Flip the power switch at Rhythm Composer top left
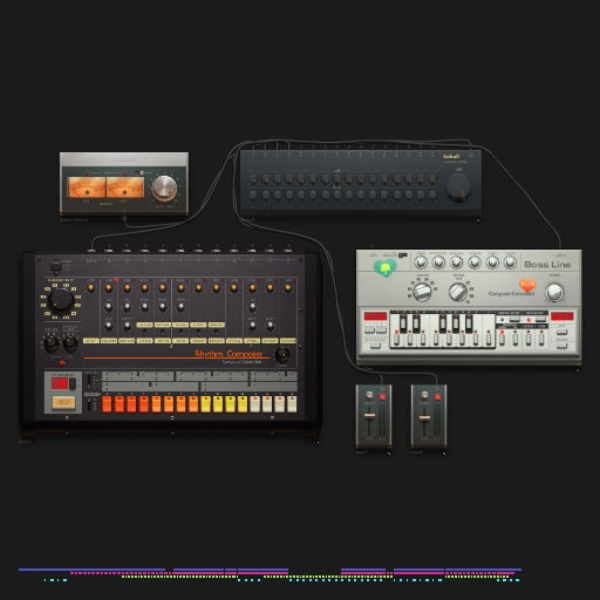600x600 pixels. click(x=56, y=267)
